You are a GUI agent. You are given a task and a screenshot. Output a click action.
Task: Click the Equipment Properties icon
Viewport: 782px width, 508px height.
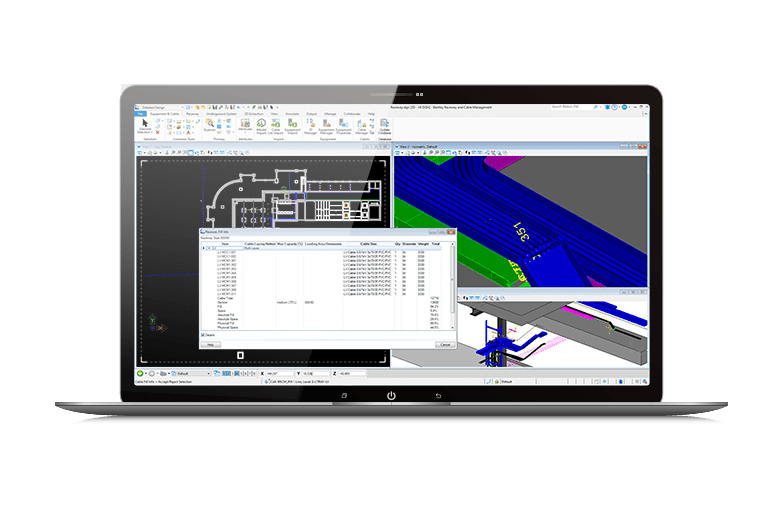(x=342, y=125)
